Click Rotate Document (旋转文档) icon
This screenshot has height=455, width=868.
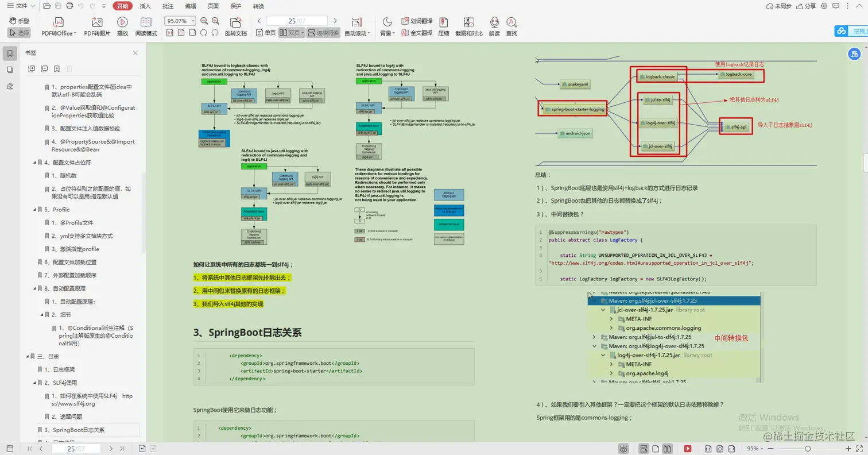[x=235, y=27]
